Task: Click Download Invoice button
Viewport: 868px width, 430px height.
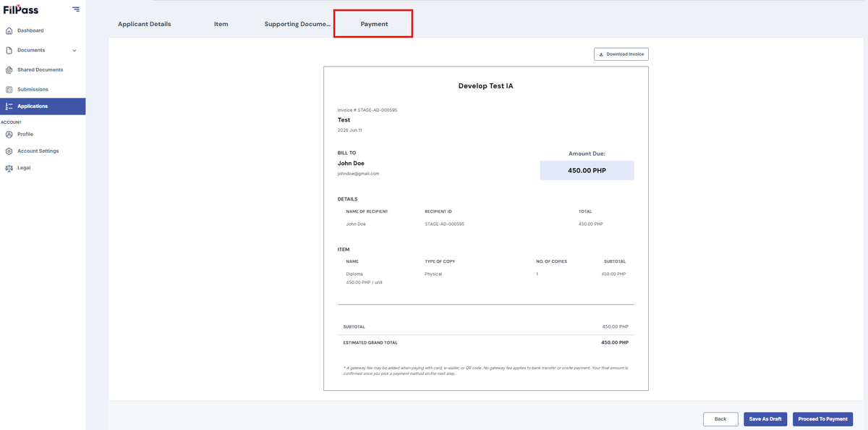Action: [621, 54]
